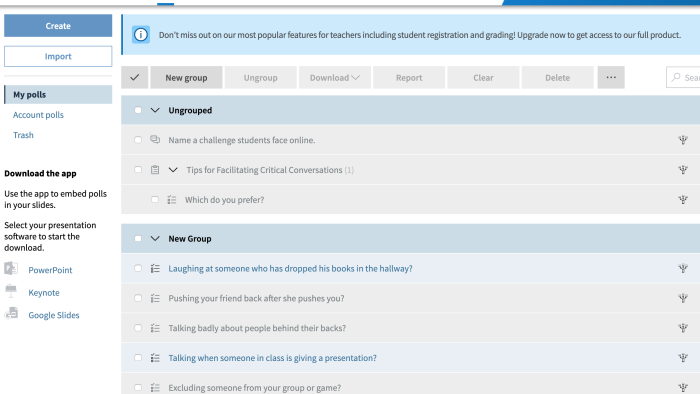
Task: Click the Import button
Action: coord(58,56)
